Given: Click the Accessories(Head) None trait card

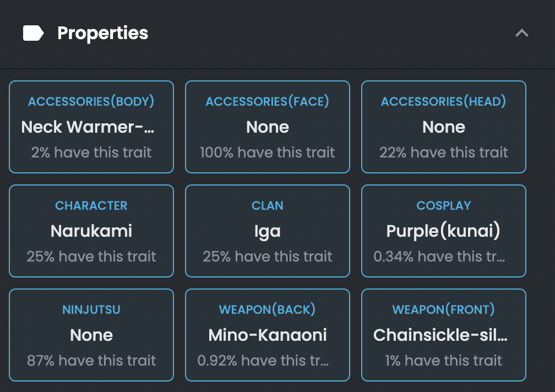Looking at the screenshot, I should tap(443, 127).
